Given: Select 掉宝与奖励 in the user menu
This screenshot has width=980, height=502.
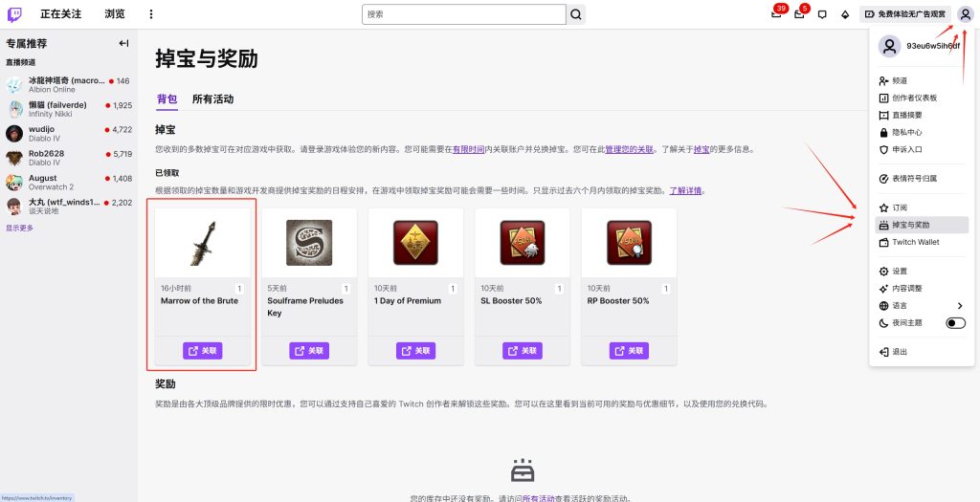Looking at the screenshot, I should [922, 225].
